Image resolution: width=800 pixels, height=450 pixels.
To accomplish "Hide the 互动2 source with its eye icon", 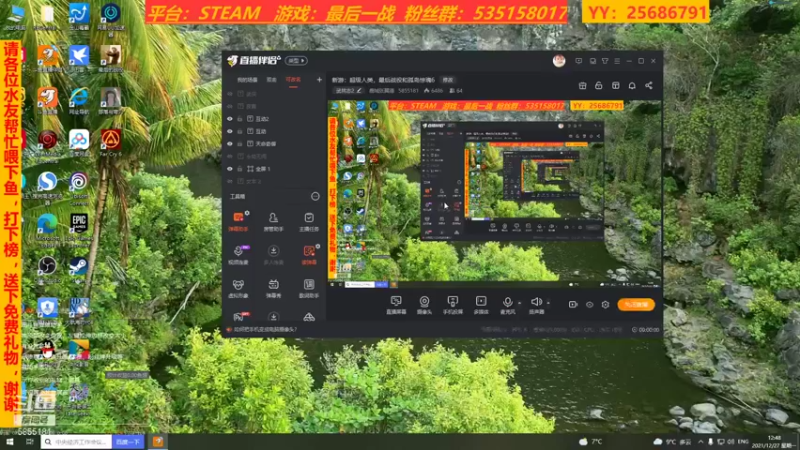I will click(x=230, y=119).
